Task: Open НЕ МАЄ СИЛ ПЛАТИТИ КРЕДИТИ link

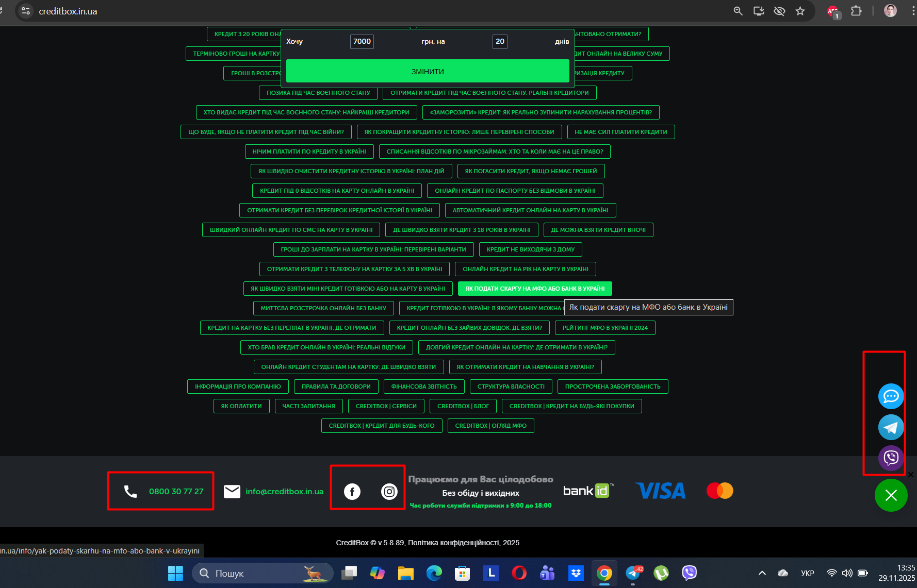Action: tap(621, 132)
